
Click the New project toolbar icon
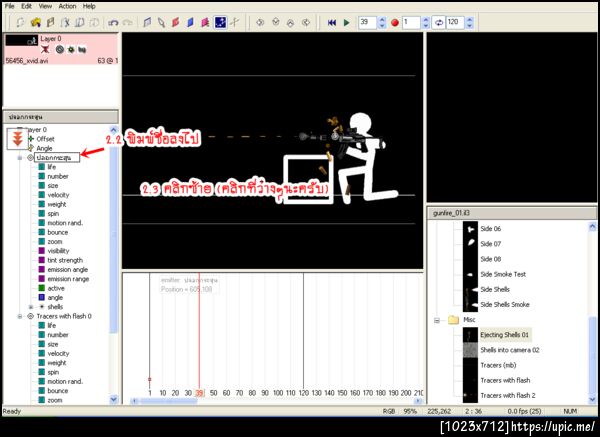click(20, 23)
